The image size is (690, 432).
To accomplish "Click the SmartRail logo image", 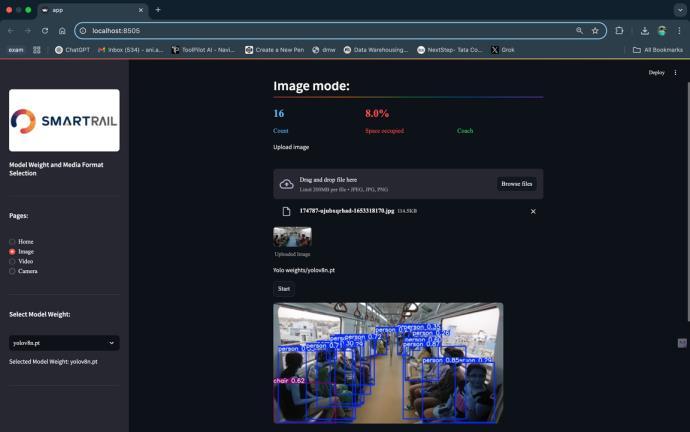I will coord(64,120).
